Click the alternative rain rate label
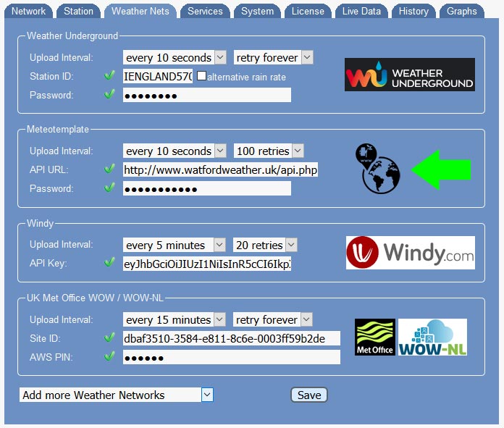 click(x=246, y=77)
